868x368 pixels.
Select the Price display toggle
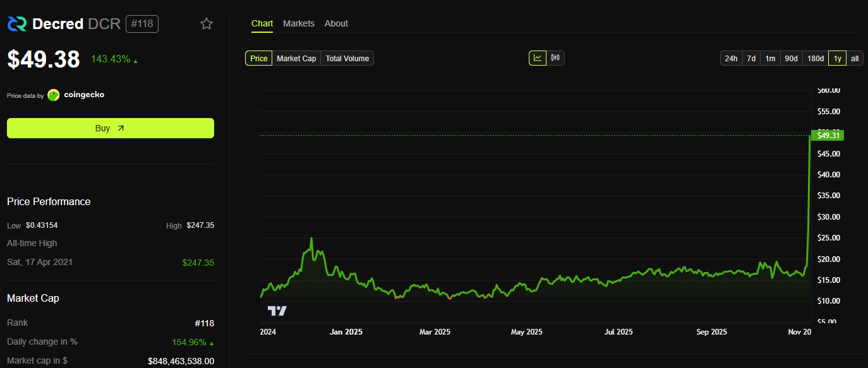click(x=258, y=58)
